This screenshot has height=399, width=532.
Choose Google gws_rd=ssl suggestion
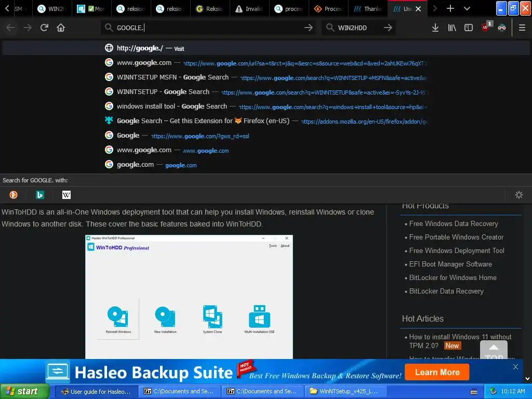coord(266,136)
